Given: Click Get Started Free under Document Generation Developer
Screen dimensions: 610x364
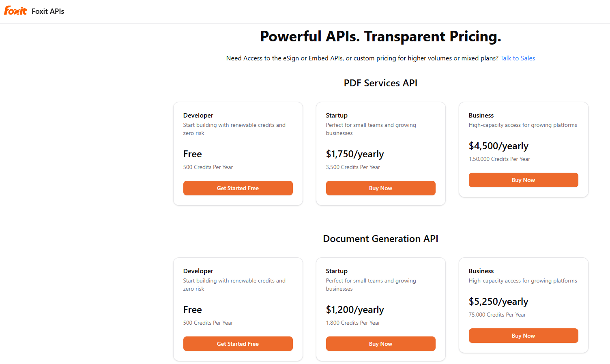Looking at the screenshot, I should coord(238,343).
